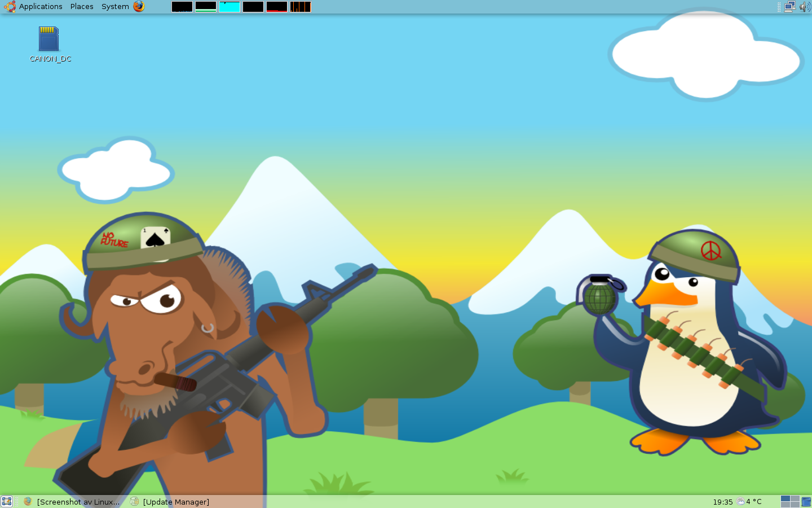Open the volume control speaker icon
Screen dimensions: 812x508
point(805,7)
